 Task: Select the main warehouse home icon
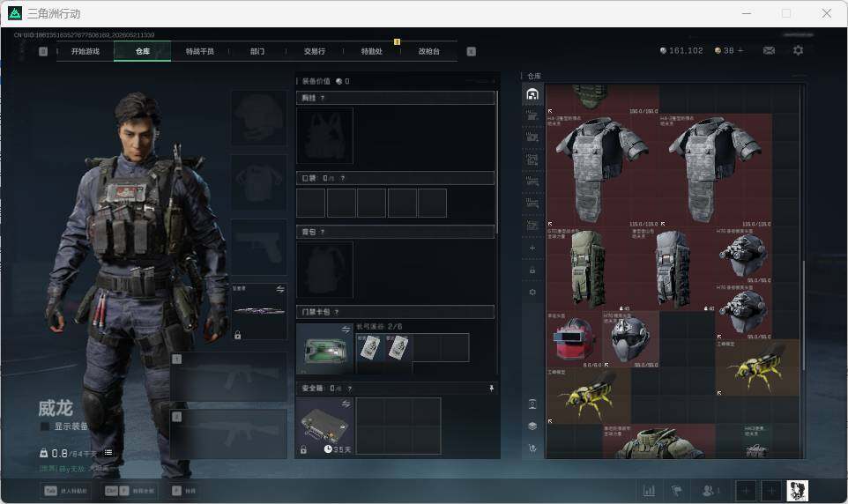coord(532,94)
